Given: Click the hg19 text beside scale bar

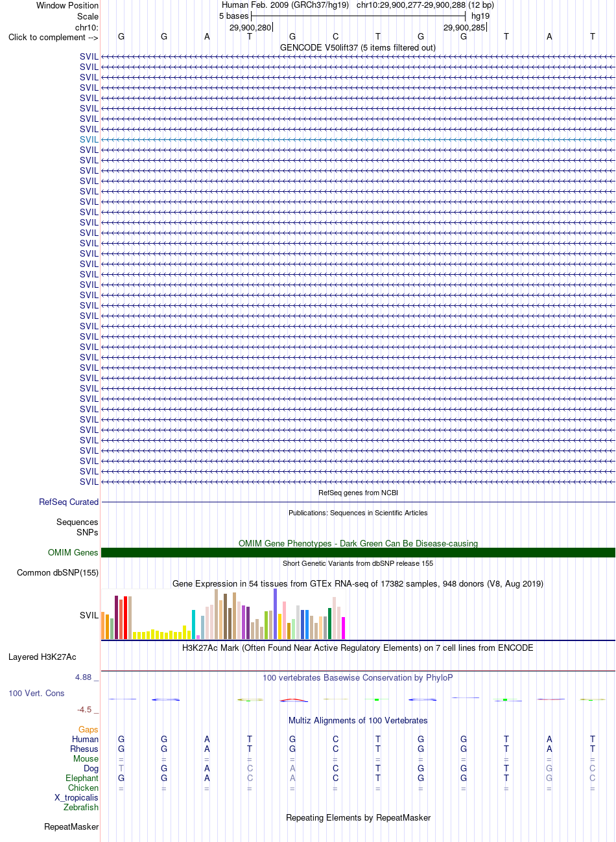Looking at the screenshot, I should (x=480, y=16).
